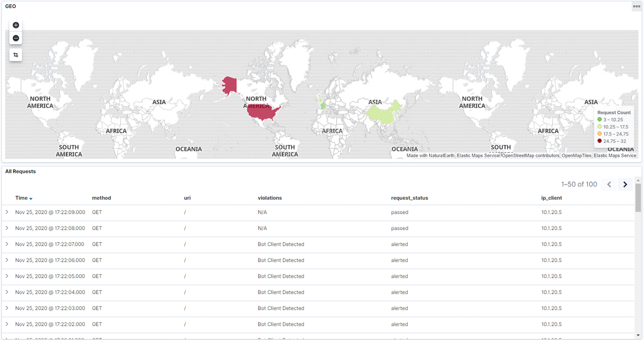The image size is (644, 340).
Task: Click the China region on map
Action: pyautogui.click(x=384, y=112)
